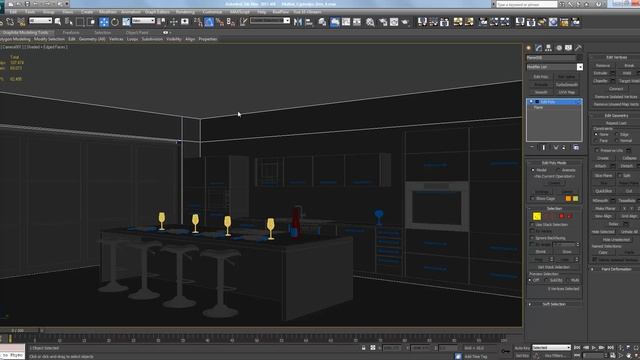Open the Tools menu
This screenshot has width=640, height=360.
(x=29, y=12)
